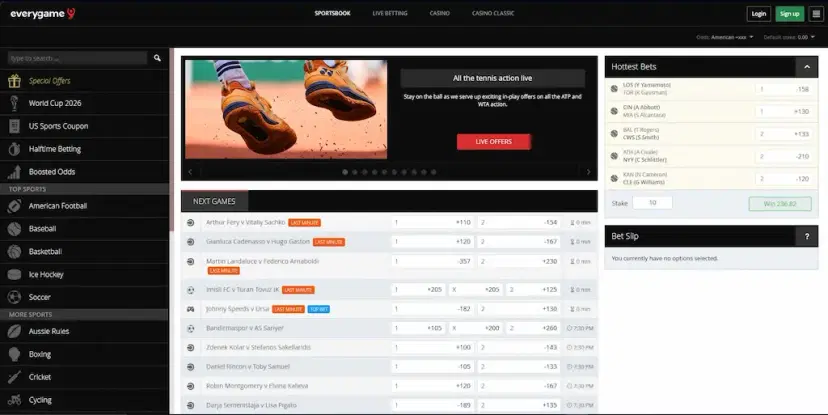Click the Live Offers button
This screenshot has width=828, height=415.
494,142
